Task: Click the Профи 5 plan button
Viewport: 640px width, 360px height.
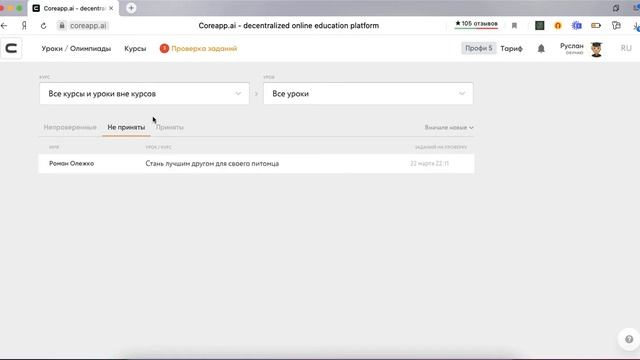Action: click(478, 48)
